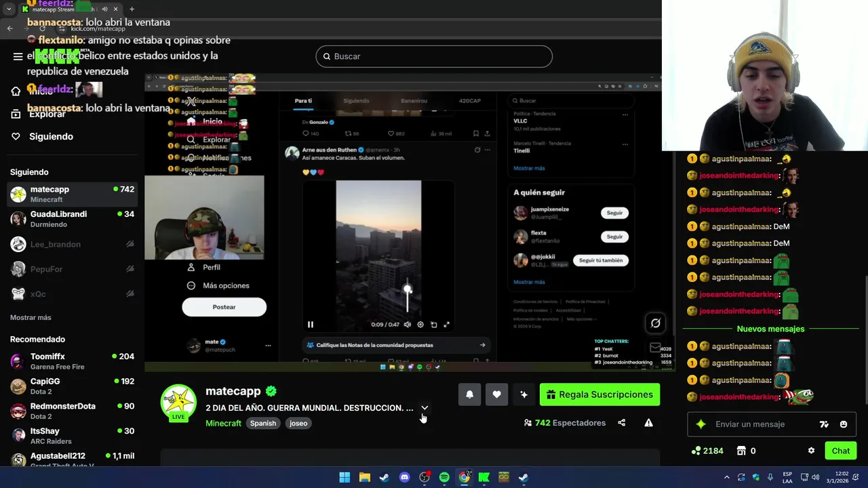Open Windows Start menu

tap(344, 477)
